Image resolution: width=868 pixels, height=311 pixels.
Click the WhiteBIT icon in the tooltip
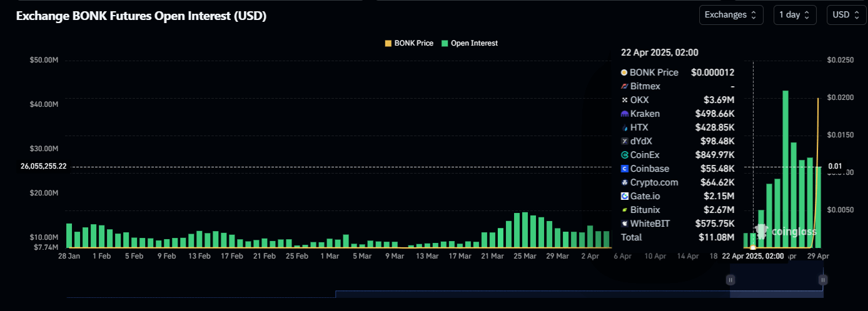click(x=624, y=224)
